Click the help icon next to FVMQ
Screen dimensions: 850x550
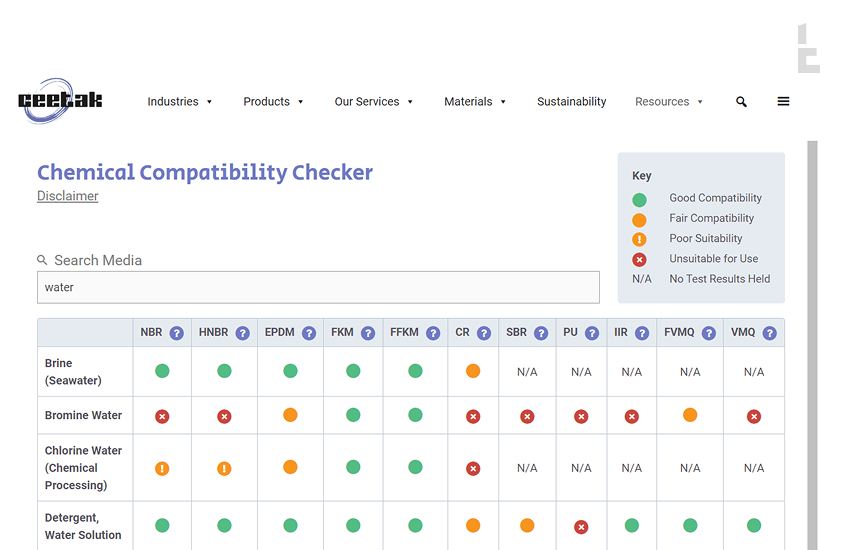706,333
